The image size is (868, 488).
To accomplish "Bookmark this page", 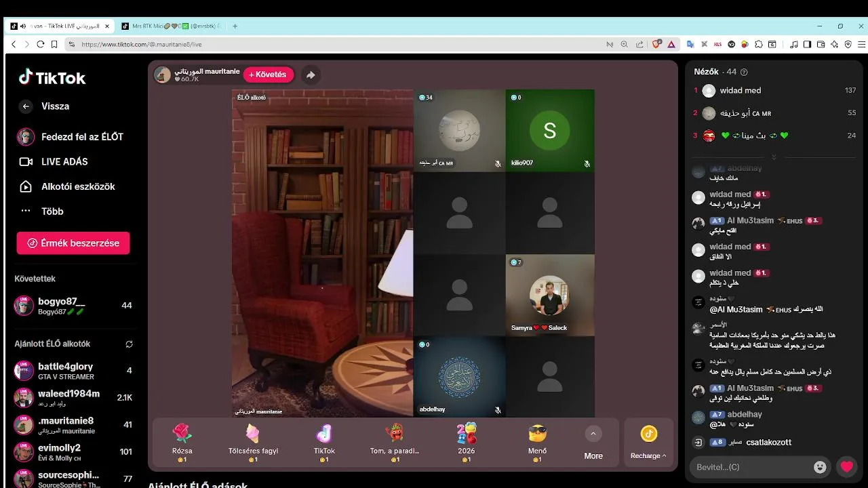I will tap(54, 44).
